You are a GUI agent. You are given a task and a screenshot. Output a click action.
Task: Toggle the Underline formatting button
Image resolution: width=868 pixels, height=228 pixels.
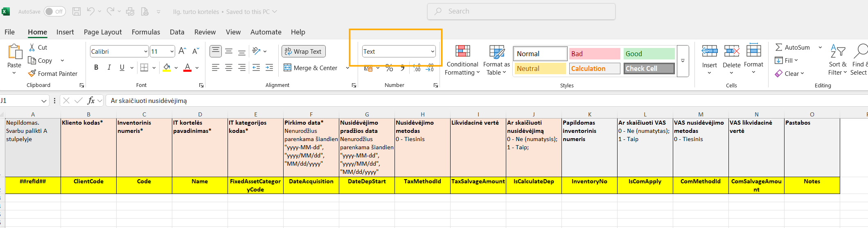coord(122,68)
